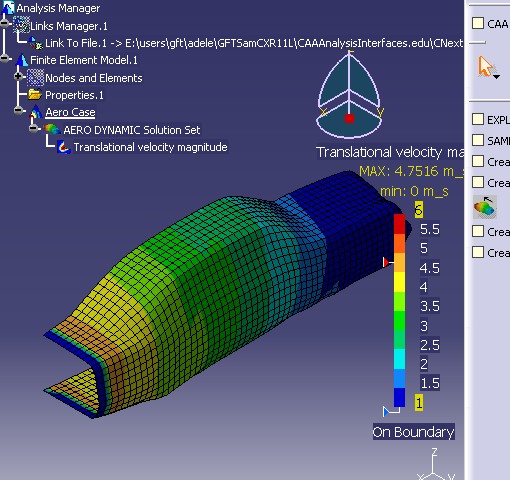Expand the Nodes and Elements node
510x480 pixels.
[18, 77]
